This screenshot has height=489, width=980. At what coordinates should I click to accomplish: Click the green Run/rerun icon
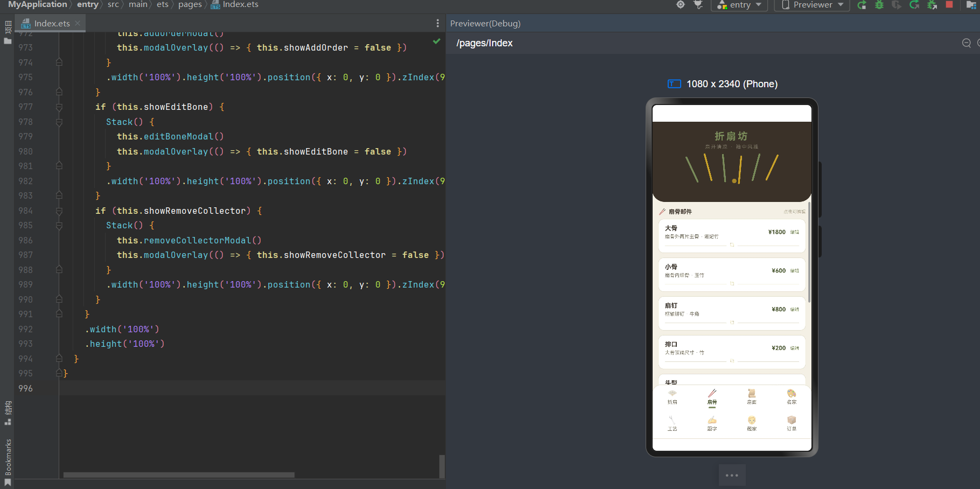tap(862, 5)
